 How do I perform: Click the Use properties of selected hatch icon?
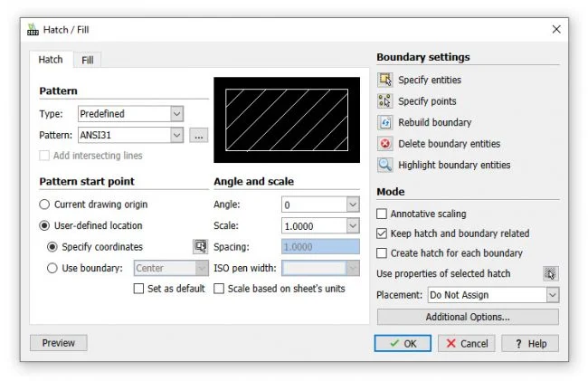(550, 273)
